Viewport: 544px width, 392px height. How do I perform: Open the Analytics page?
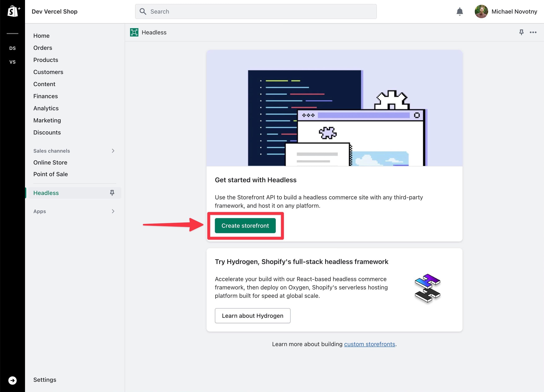46,108
